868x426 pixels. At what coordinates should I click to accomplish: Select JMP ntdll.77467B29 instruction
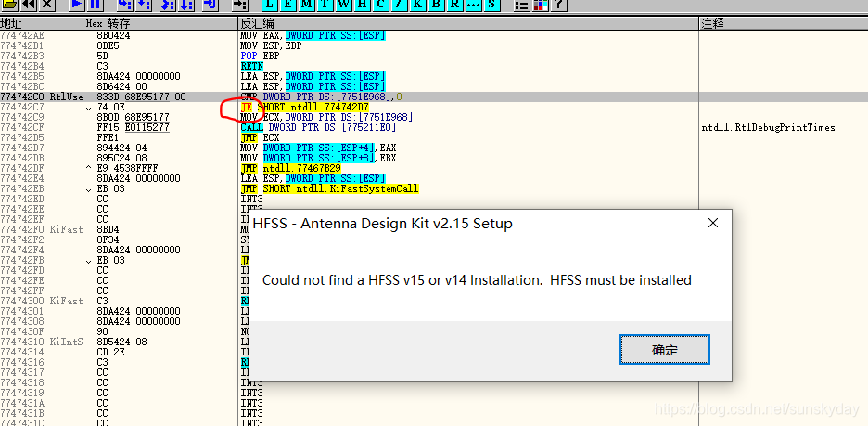tap(290, 168)
